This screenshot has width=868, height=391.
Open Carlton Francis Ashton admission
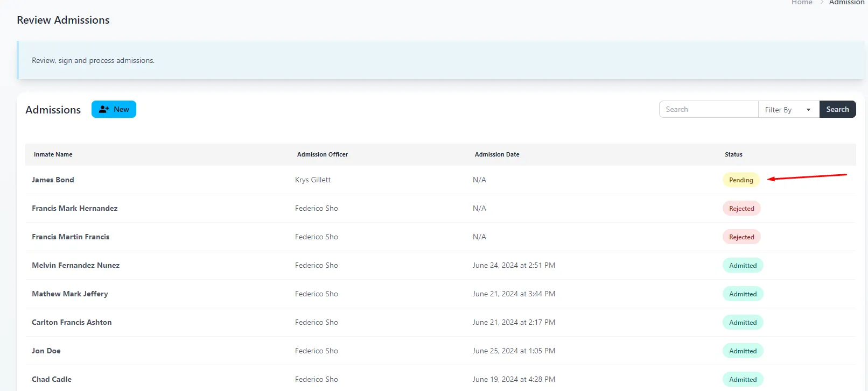(x=72, y=322)
